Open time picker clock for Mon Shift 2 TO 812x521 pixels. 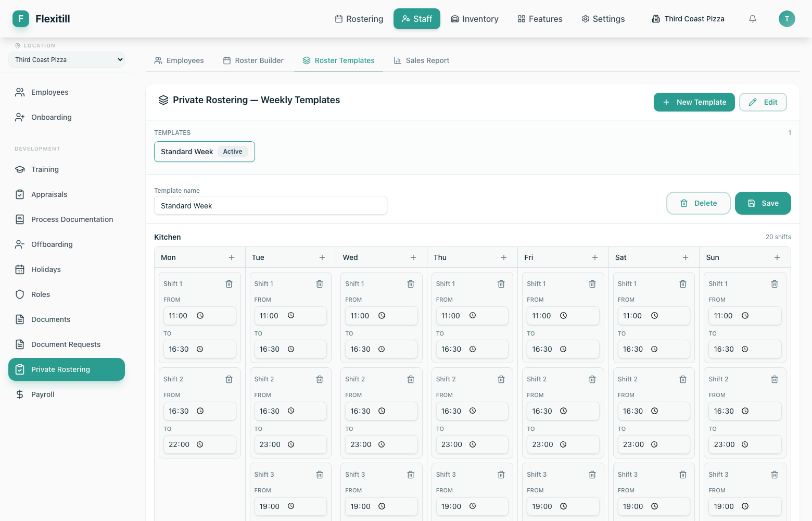click(x=200, y=444)
